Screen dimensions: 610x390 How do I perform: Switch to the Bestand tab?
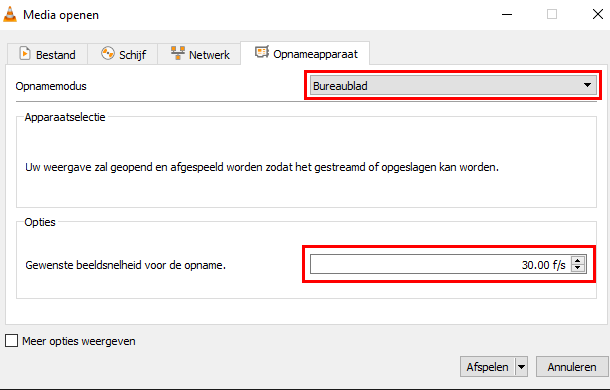[47, 54]
